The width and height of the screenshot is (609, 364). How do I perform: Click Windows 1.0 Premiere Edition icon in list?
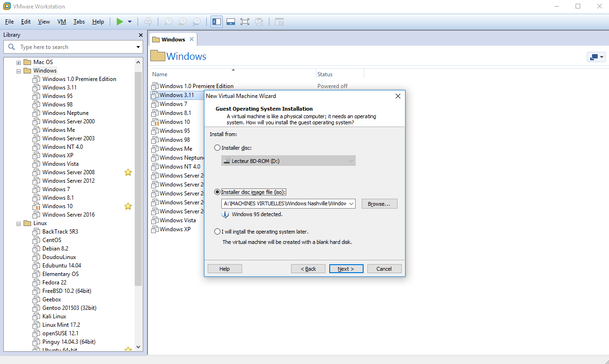click(x=155, y=86)
